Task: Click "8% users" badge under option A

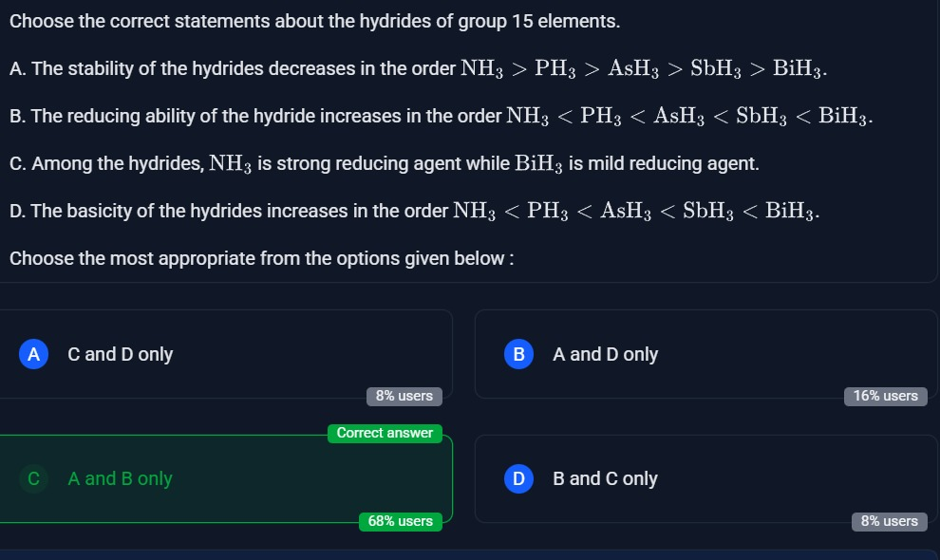Action: [x=404, y=396]
